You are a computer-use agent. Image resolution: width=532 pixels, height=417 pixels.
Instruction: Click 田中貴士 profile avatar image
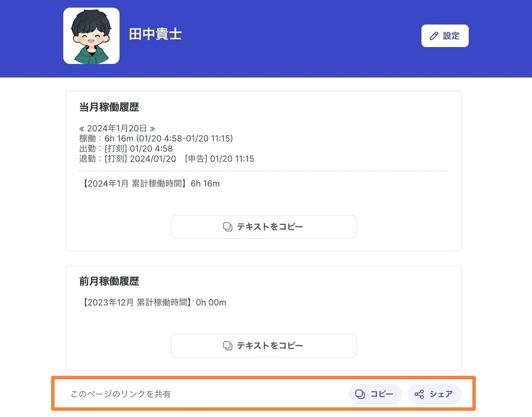point(91,36)
